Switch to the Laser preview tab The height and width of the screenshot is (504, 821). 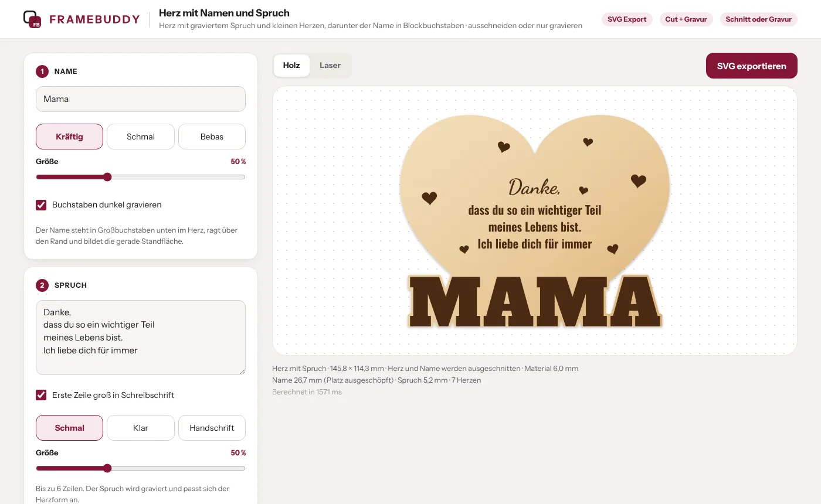[x=330, y=66]
